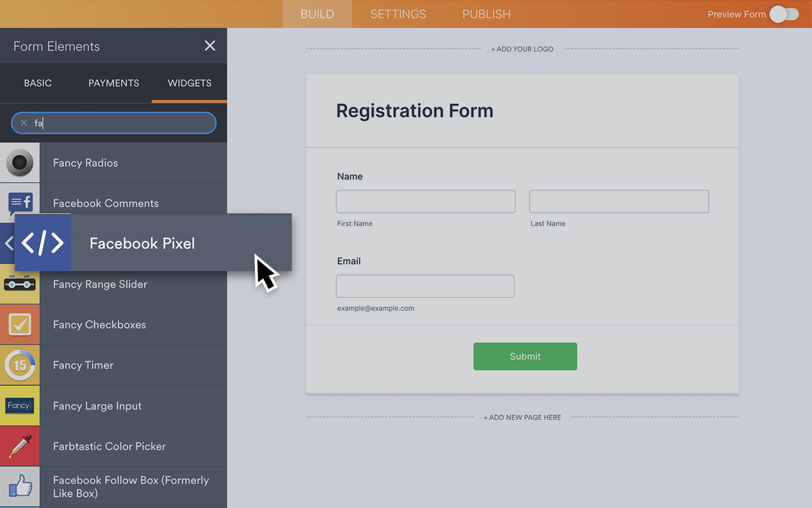The width and height of the screenshot is (812, 508).
Task: Click ADD NEW PAGE HERE
Action: 522,417
